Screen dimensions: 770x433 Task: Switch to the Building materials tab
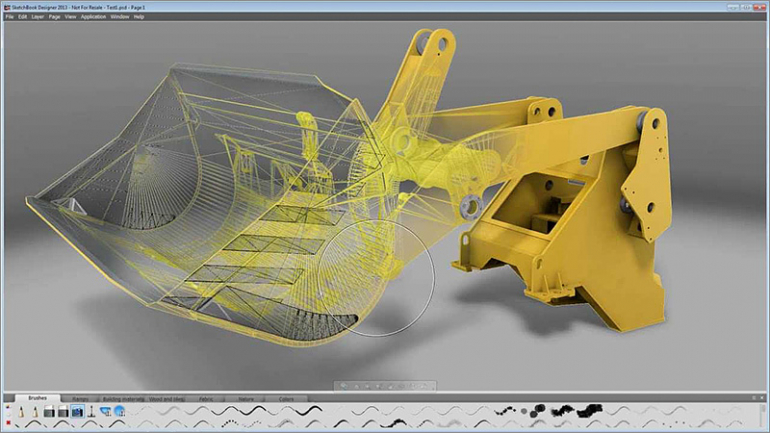pos(124,398)
